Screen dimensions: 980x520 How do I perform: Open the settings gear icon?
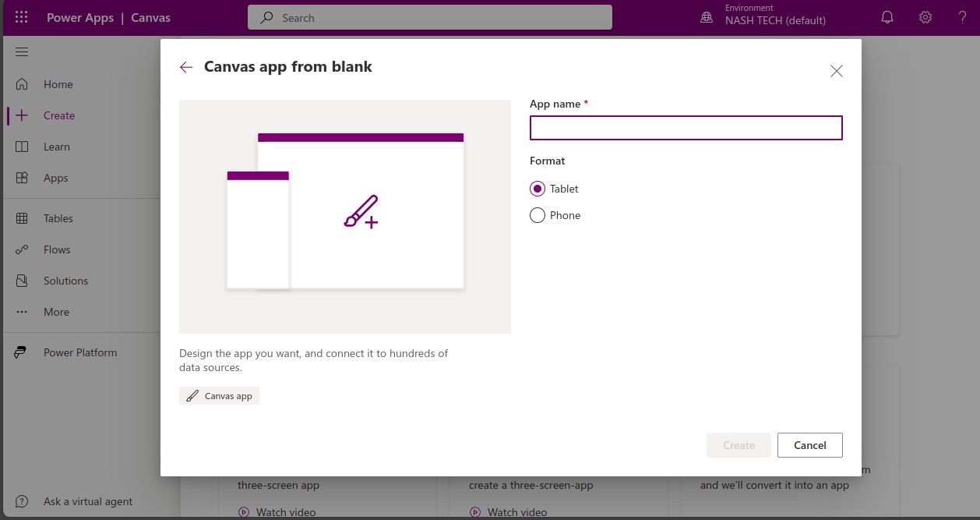[x=925, y=17]
